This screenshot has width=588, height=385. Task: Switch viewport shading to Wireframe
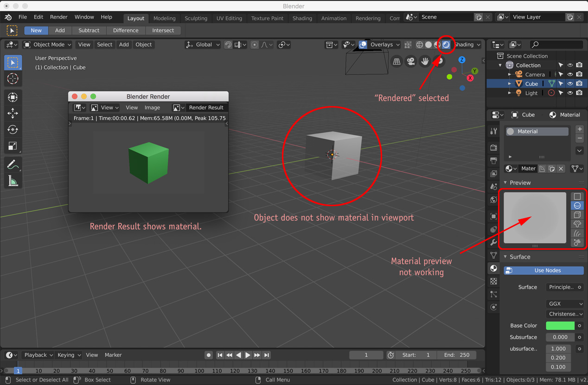(420, 44)
